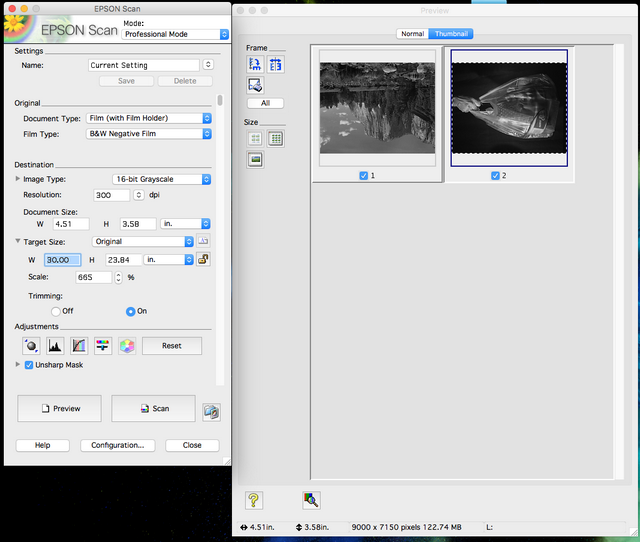The image size is (640, 542).
Task: Switch to the Normal preview tab
Action: coord(412,34)
